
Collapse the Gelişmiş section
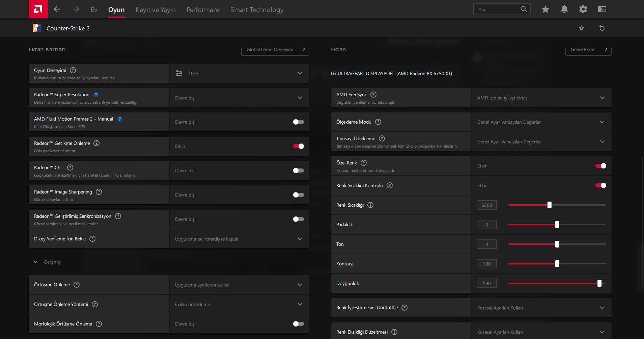tap(35, 262)
